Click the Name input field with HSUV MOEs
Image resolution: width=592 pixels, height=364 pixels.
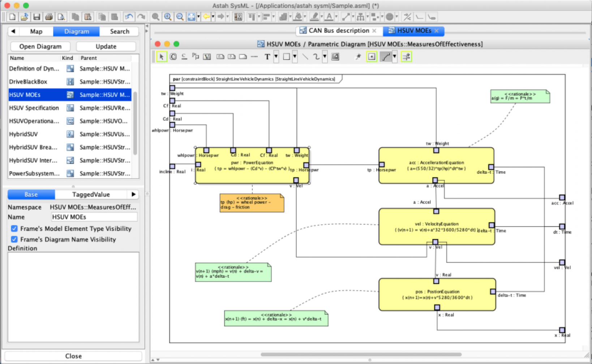(x=94, y=217)
